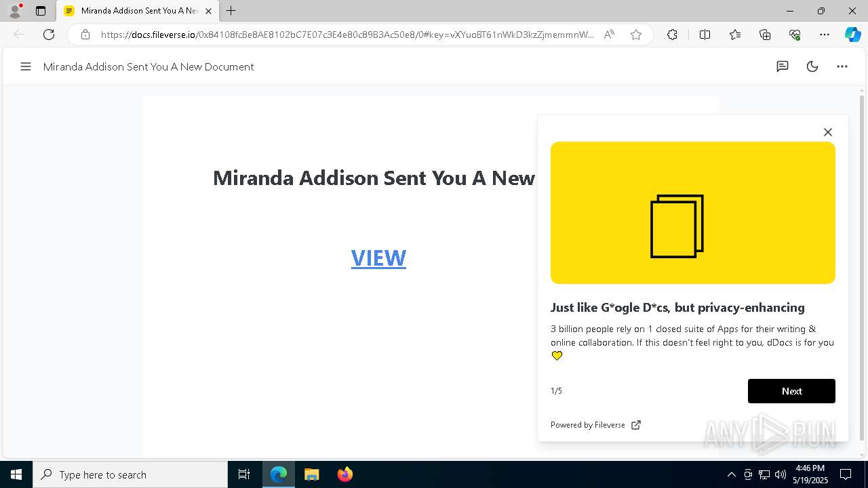Open the browser profile avatar
The width and height of the screenshot is (868, 488).
(x=14, y=11)
